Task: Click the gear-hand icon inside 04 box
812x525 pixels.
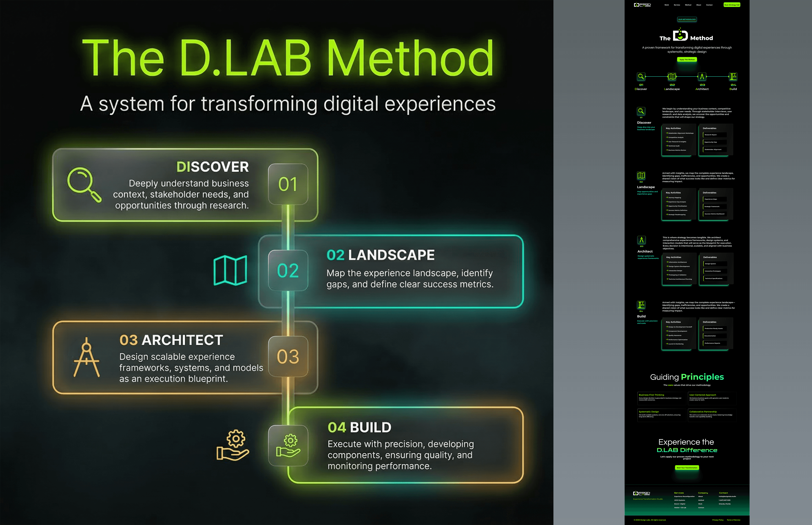Action: click(x=288, y=445)
